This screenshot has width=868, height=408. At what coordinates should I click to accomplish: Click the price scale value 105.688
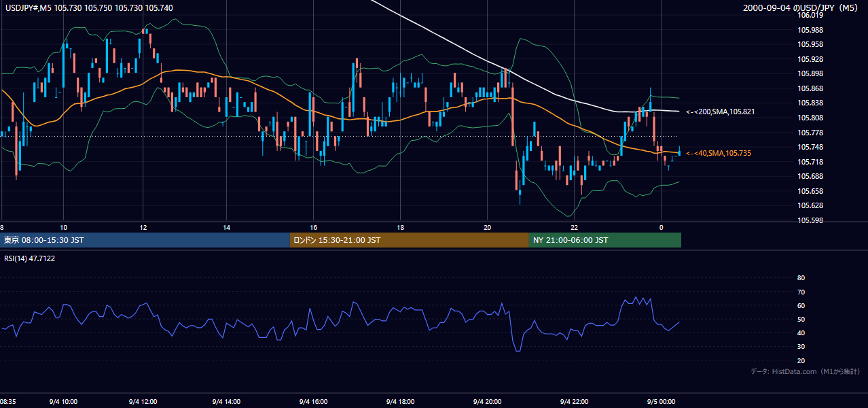pyautogui.click(x=810, y=176)
